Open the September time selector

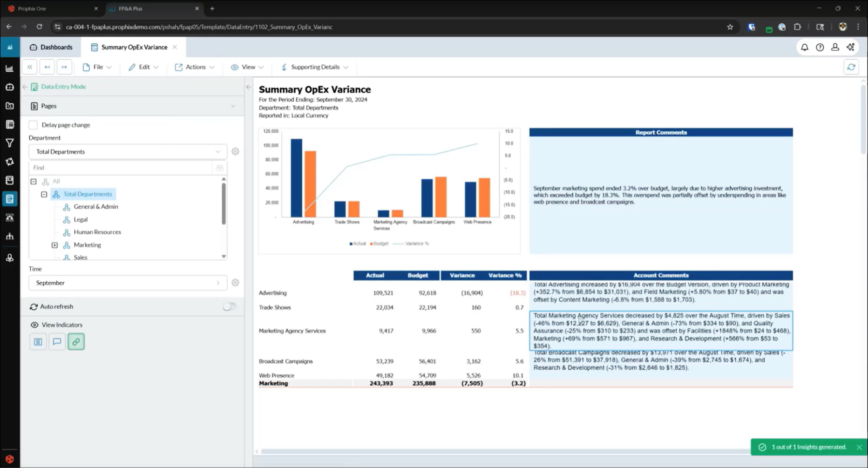click(x=127, y=283)
